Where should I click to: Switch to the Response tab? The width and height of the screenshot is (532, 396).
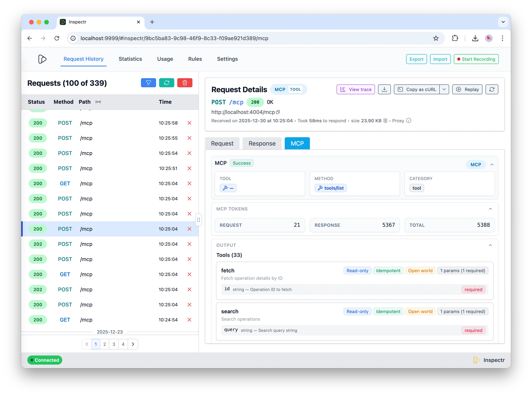pyautogui.click(x=262, y=143)
